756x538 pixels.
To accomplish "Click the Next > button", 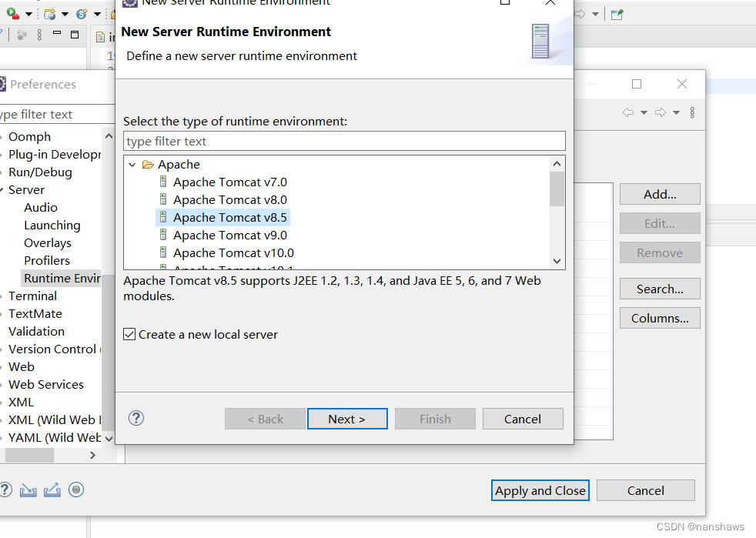I will click(347, 419).
